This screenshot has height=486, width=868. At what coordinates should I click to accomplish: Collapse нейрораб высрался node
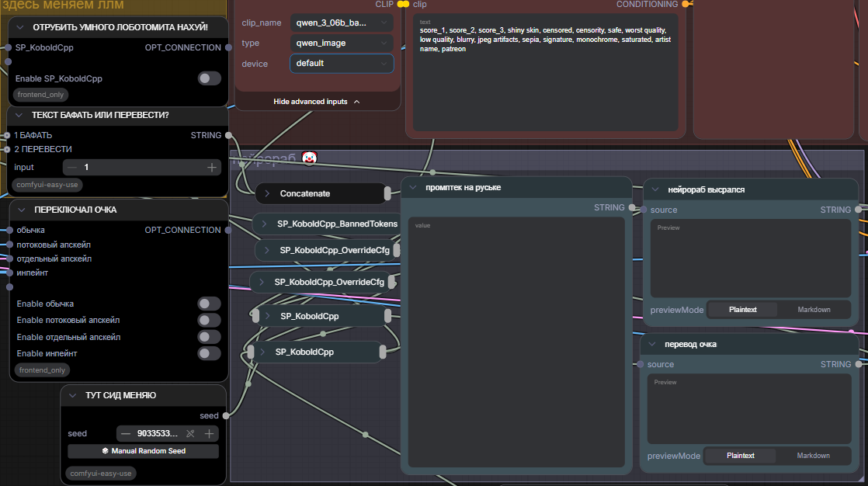(654, 189)
